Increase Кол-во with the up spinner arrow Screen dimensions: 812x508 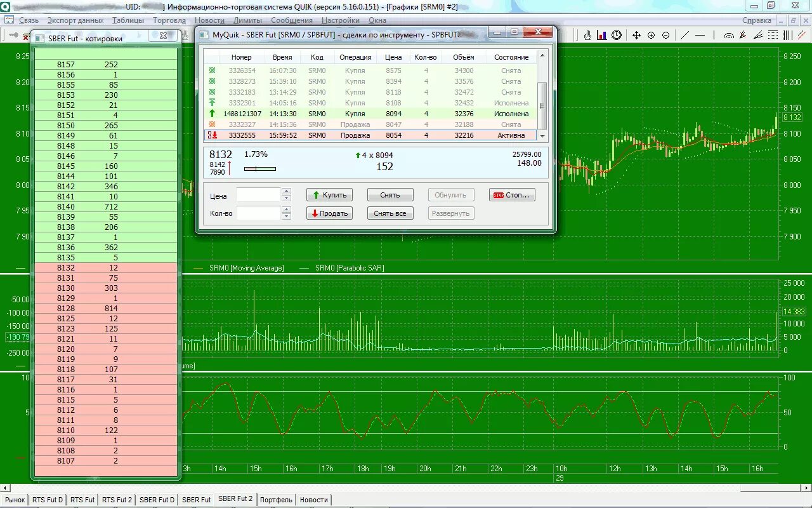[x=286, y=210]
